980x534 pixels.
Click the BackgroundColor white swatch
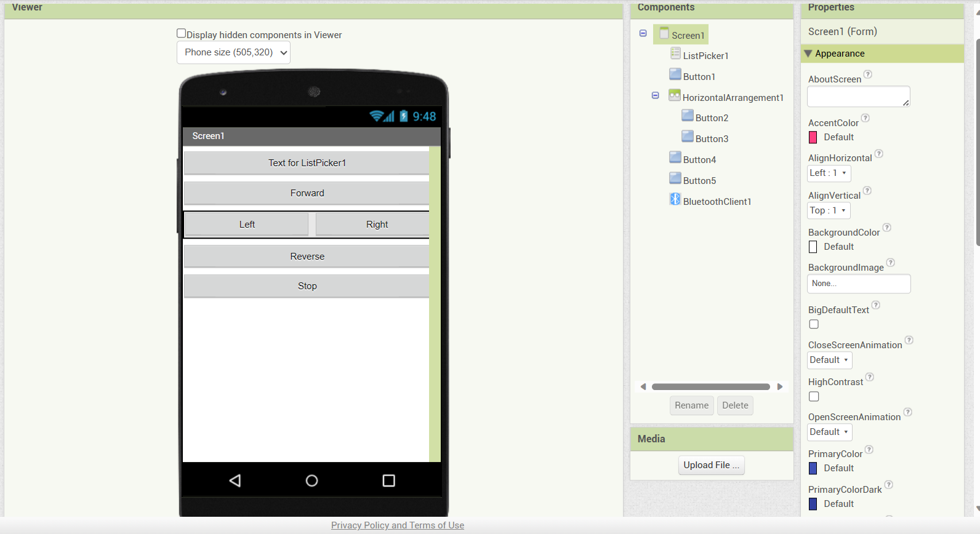(813, 247)
